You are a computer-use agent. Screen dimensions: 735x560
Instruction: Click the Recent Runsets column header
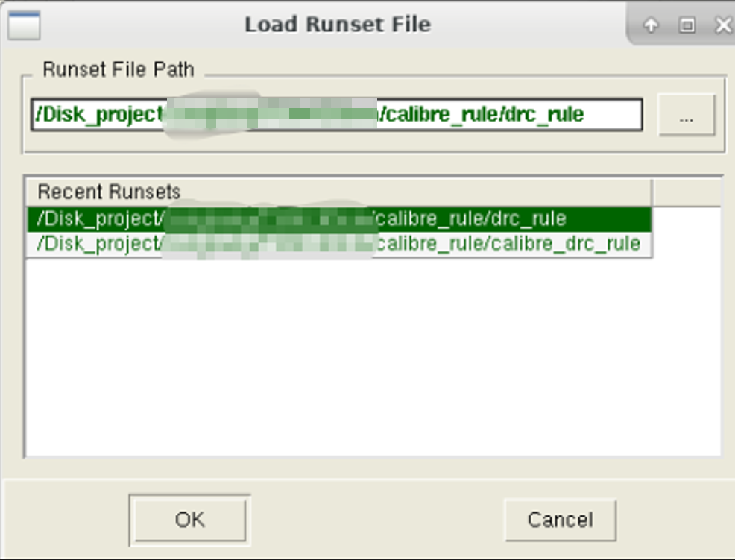[x=339, y=192]
